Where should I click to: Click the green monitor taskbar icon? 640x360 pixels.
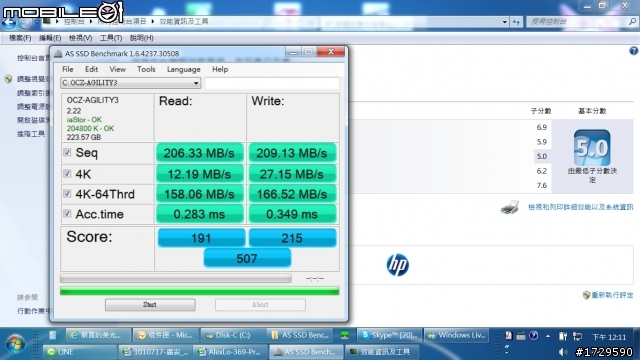[x=345, y=336]
